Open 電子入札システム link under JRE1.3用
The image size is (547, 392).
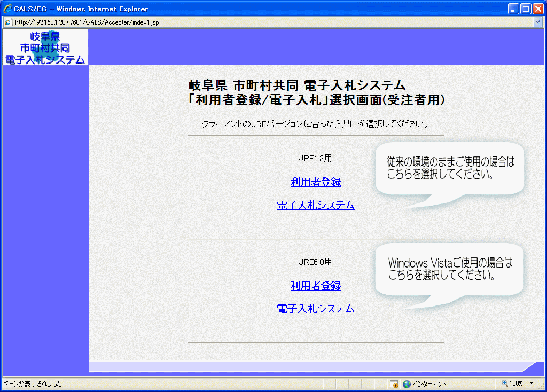click(x=316, y=205)
